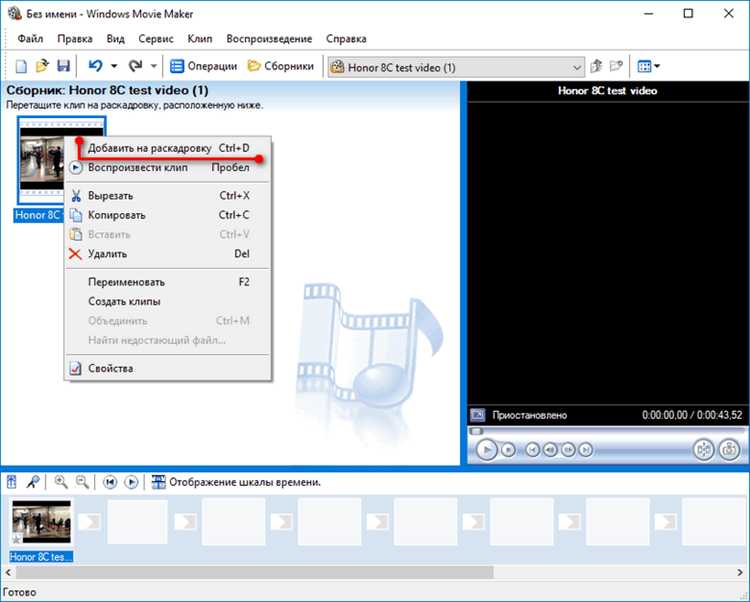Open project using folder icon in toolbar
750x602 pixels.
click(42, 66)
